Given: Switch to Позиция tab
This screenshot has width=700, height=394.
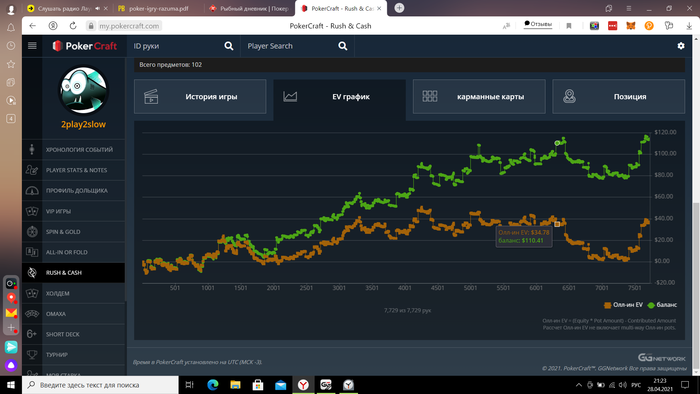Looking at the screenshot, I should tap(618, 96).
